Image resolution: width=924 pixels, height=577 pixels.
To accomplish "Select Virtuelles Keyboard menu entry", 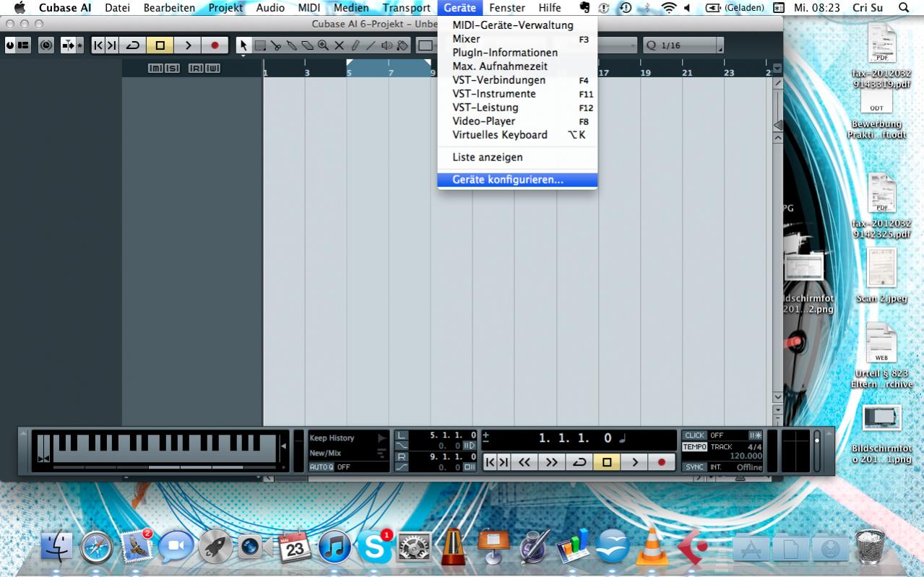I will coord(517,135).
